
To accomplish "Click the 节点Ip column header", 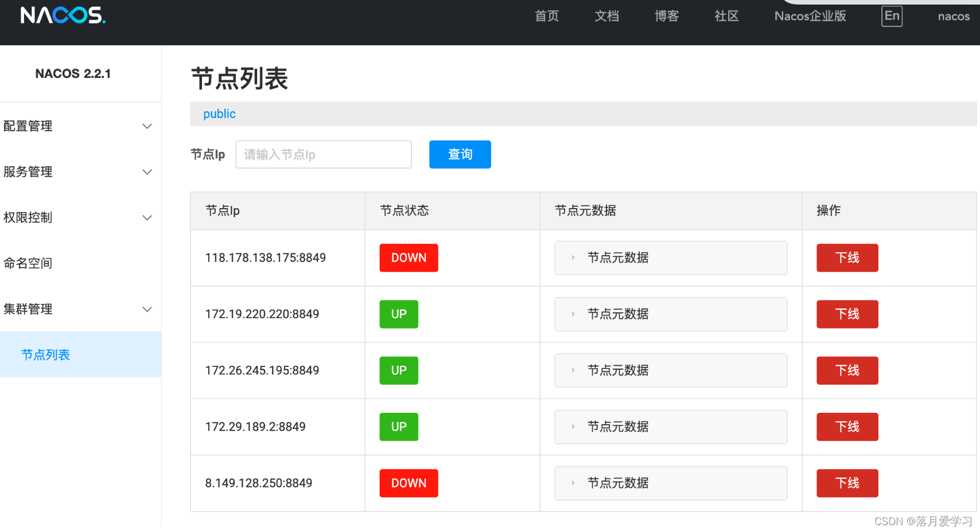I will pos(278,211).
